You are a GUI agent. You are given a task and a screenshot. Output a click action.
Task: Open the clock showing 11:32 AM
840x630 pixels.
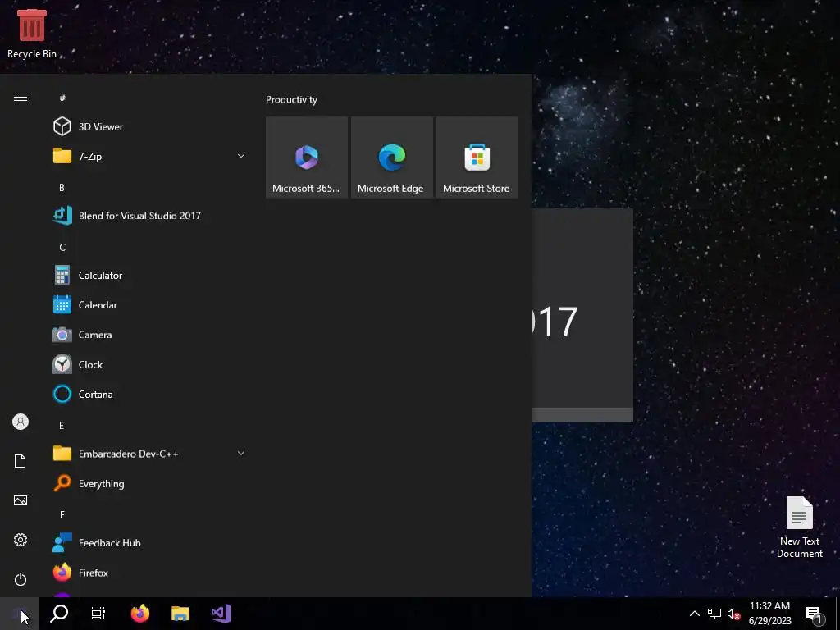tap(769, 614)
